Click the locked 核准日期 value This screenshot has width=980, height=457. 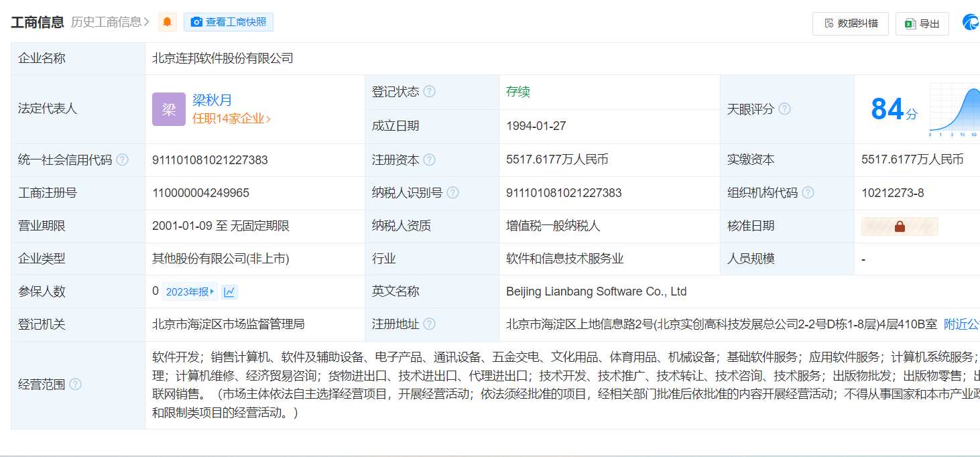tap(900, 226)
